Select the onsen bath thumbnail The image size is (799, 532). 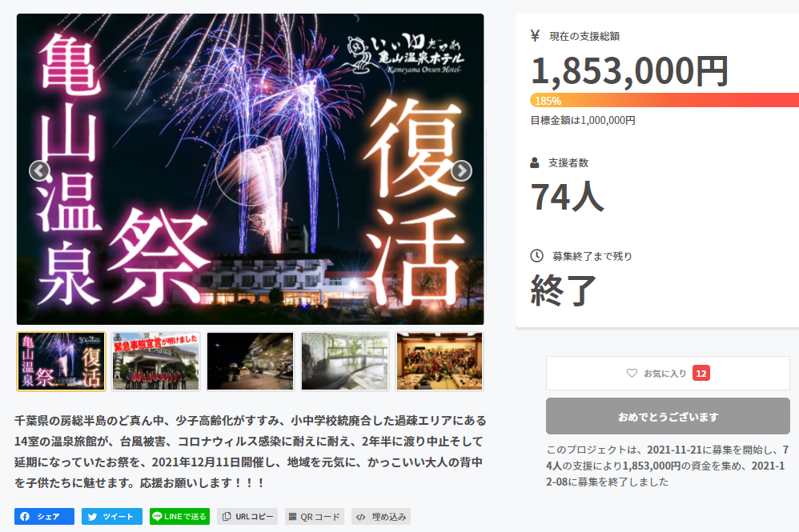pos(345,362)
